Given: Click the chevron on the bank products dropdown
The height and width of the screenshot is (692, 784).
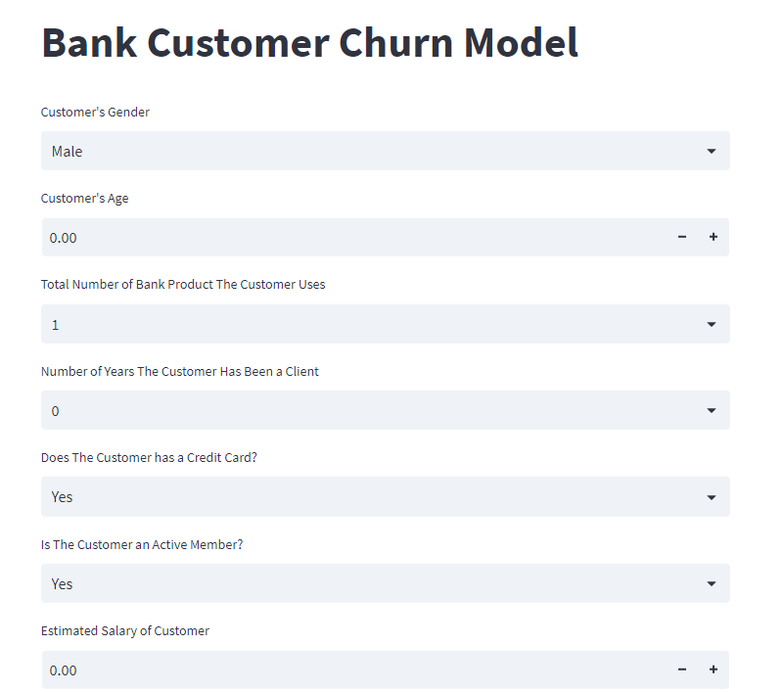Looking at the screenshot, I should pos(711,324).
